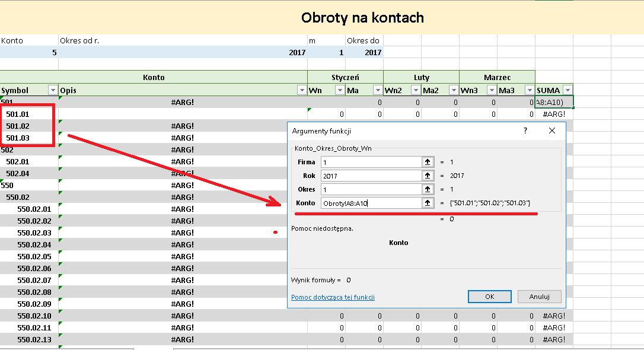
Task: Open the Symbol column filter dropdown
Action: (53, 90)
